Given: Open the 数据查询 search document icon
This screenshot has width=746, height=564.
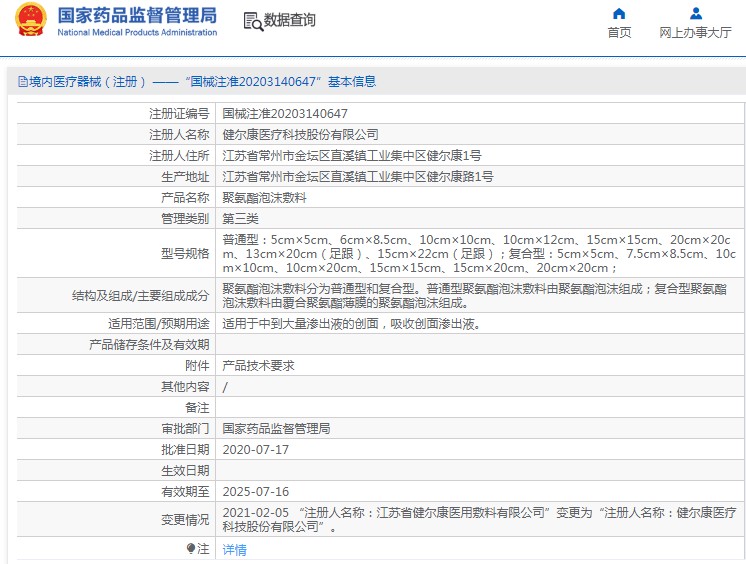Looking at the screenshot, I should (253, 21).
